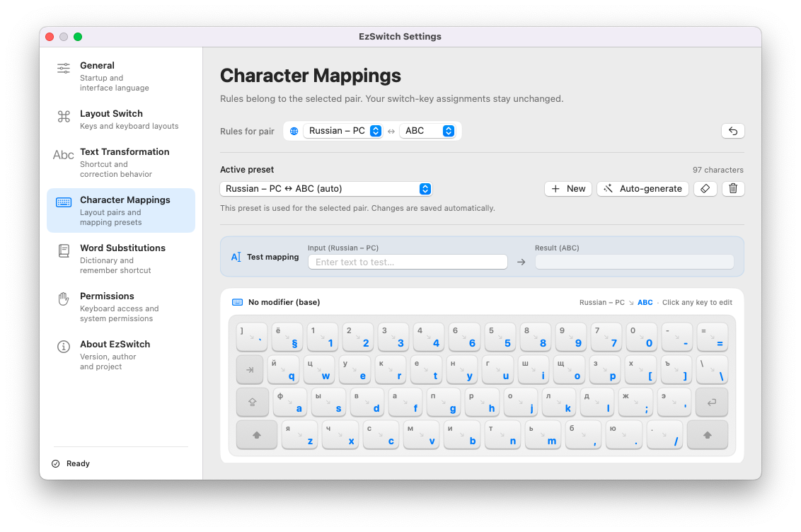
Task: Edit the key mapping . to slash
Action: pos(664,435)
